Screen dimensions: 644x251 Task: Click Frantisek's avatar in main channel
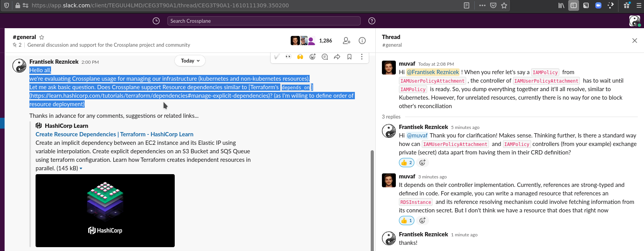[x=19, y=66]
